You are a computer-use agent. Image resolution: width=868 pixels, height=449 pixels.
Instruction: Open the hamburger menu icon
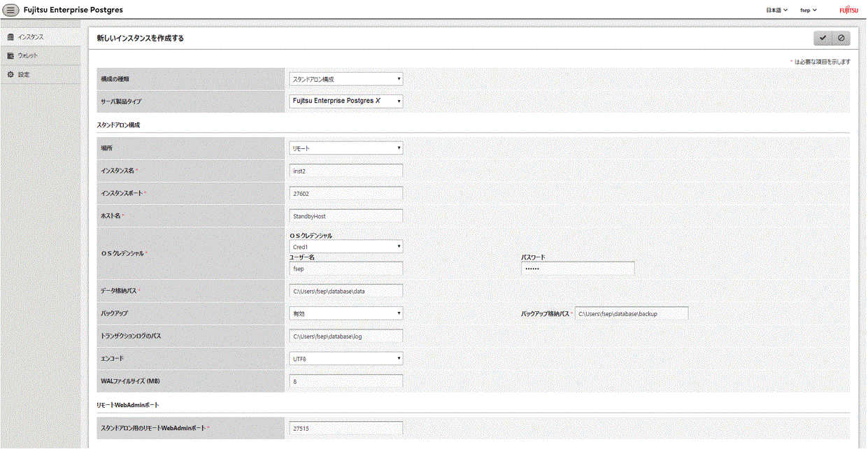coord(11,10)
